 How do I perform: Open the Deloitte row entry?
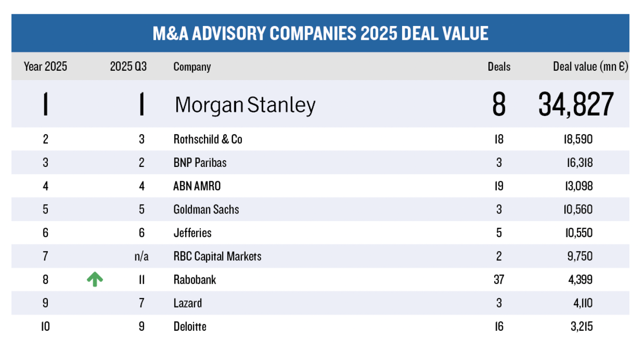click(190, 326)
